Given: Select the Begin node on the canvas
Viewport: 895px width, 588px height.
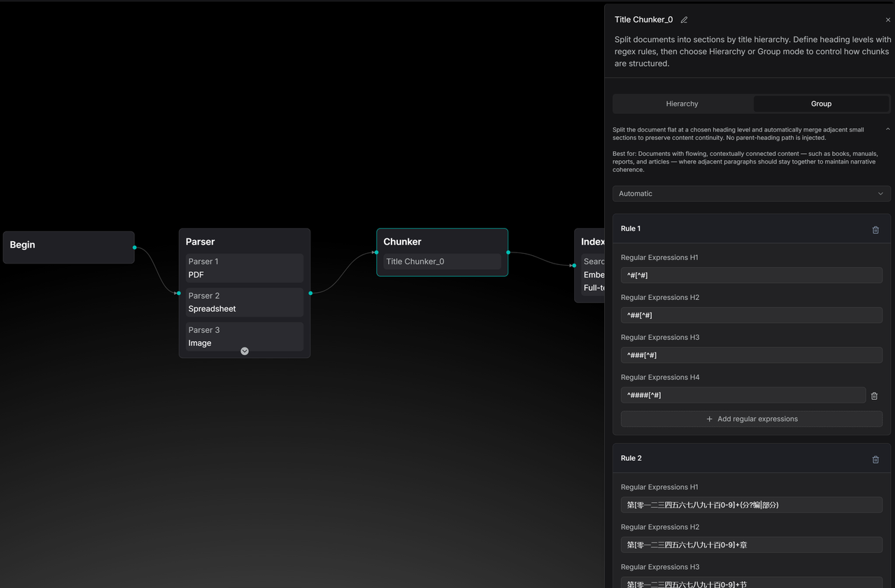Looking at the screenshot, I should [x=69, y=248].
